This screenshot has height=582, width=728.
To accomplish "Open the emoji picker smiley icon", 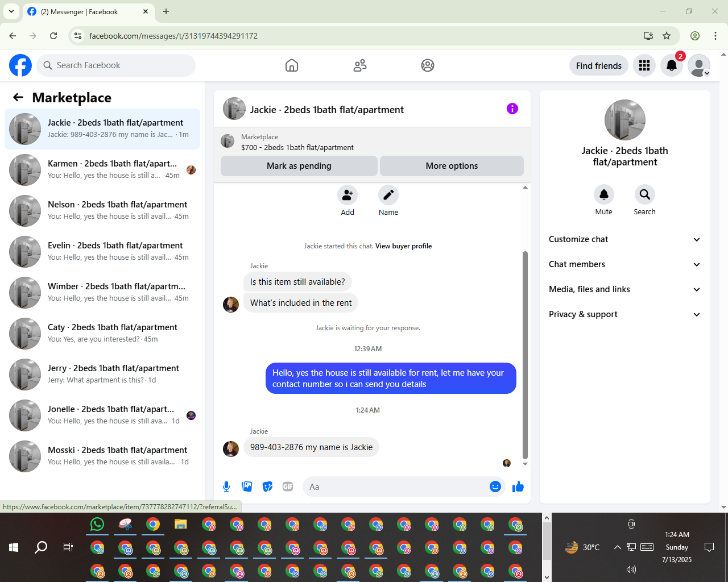I will [495, 487].
